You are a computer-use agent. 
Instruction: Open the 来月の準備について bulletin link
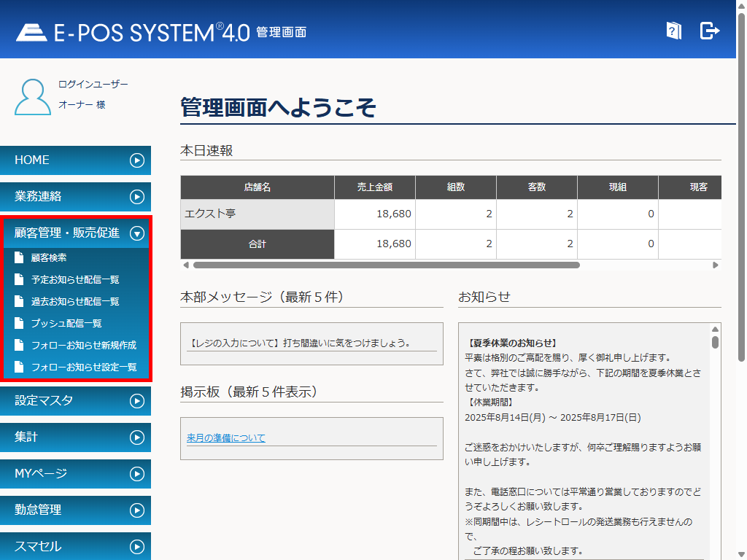(x=226, y=438)
